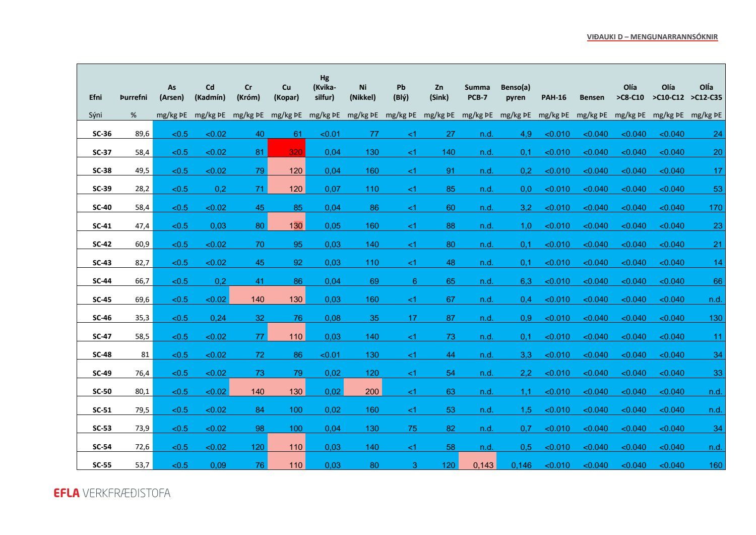Click the 89,6 dry matter value
Viewport: 756px width, 535px height.
[x=142, y=134]
